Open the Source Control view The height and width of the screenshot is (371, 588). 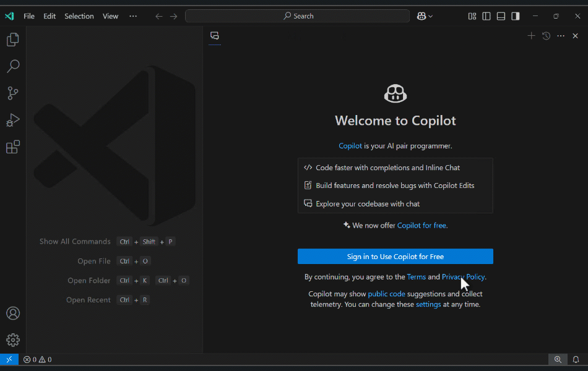click(x=13, y=93)
